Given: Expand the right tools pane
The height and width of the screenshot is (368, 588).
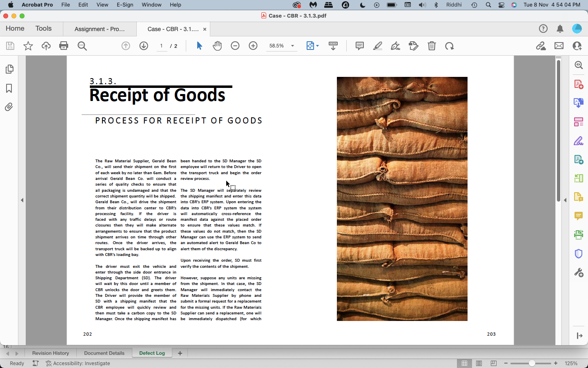Looking at the screenshot, I should tap(579, 336).
